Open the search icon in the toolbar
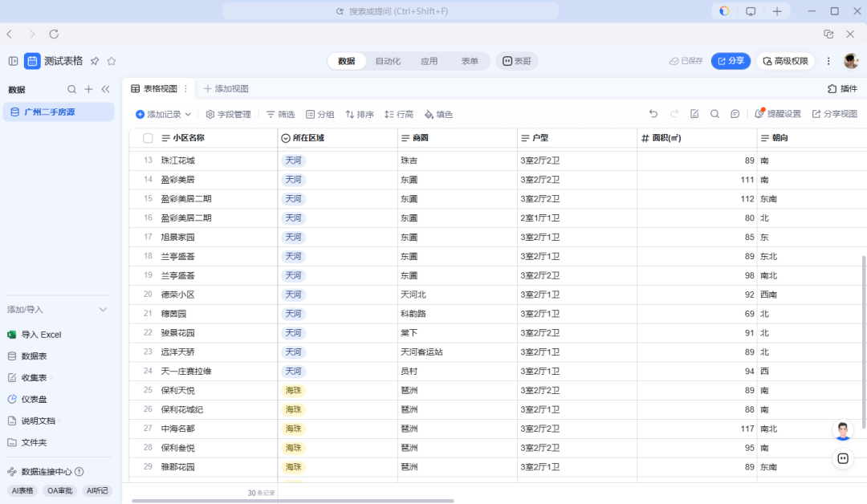Viewport: 867px width, 504px height. pyautogui.click(x=714, y=113)
